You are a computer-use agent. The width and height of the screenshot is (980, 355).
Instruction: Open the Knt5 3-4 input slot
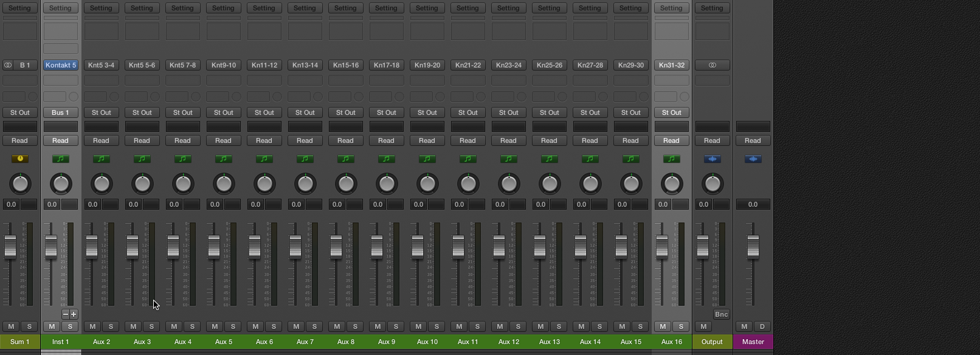[x=102, y=65]
